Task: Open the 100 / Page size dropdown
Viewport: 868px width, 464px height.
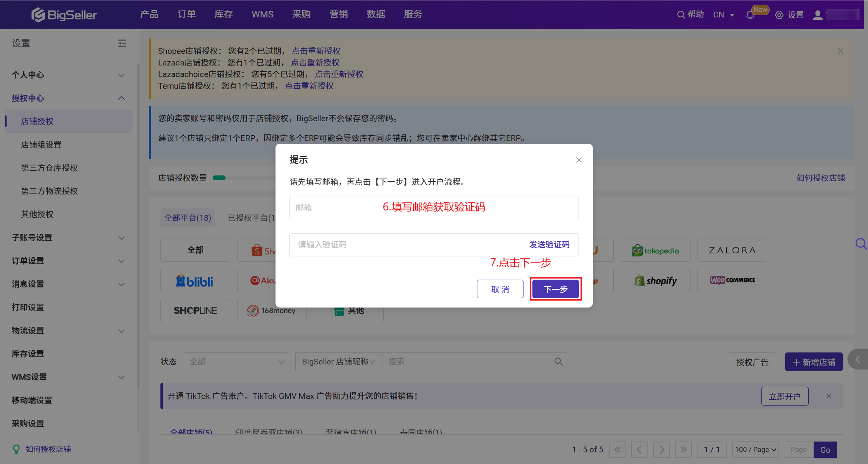Action: pyautogui.click(x=756, y=450)
